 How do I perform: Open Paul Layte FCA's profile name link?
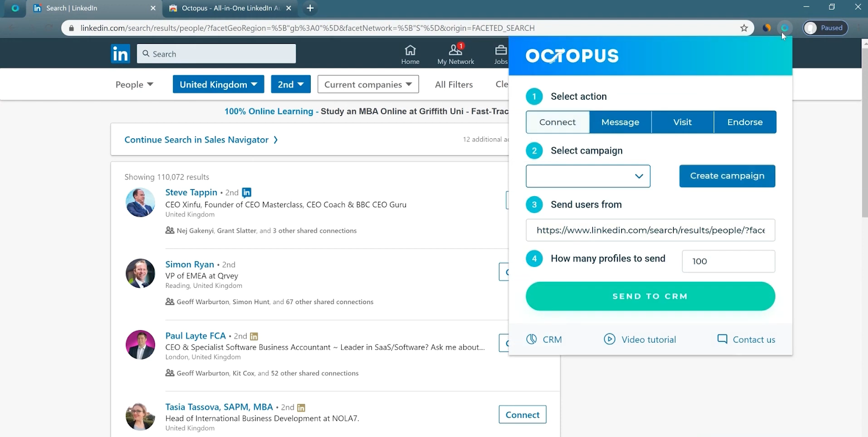195,336
